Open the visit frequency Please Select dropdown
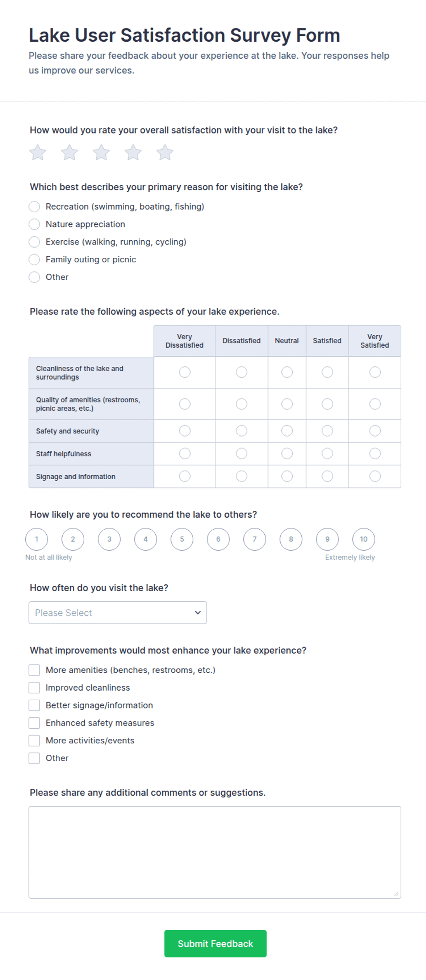The image size is (426, 980). (x=118, y=613)
